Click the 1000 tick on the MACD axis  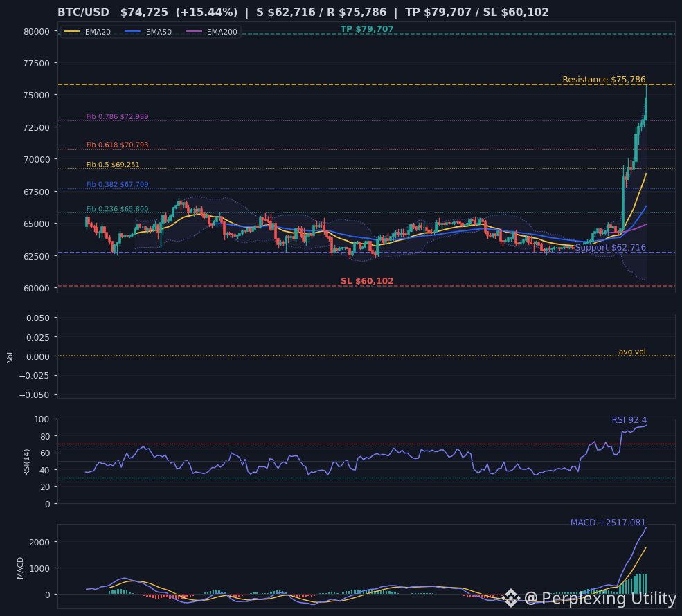pyautogui.click(x=39, y=569)
